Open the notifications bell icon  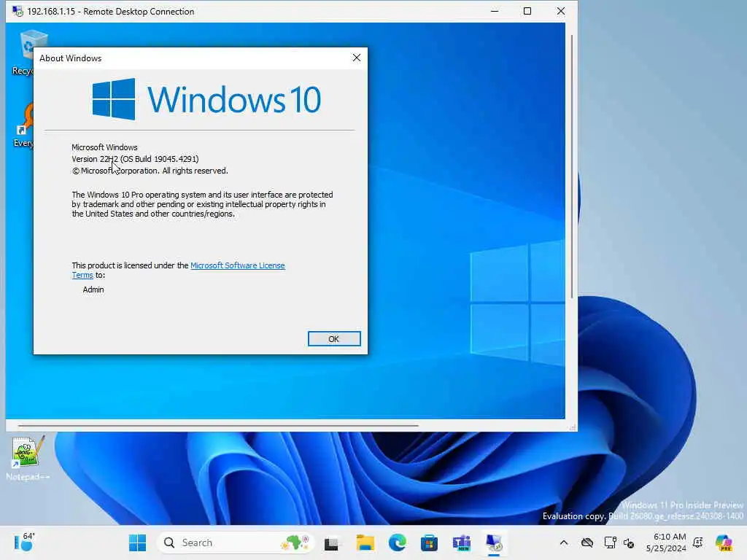click(698, 542)
